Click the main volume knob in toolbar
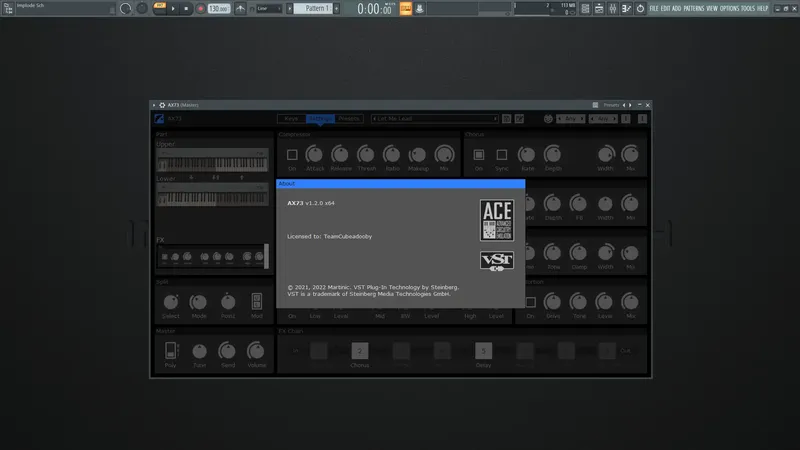Image resolution: width=800 pixels, height=450 pixels. pos(126,9)
